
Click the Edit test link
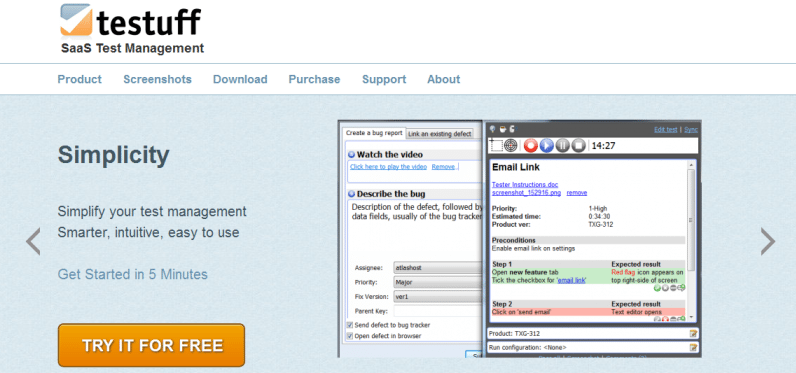tap(666, 129)
